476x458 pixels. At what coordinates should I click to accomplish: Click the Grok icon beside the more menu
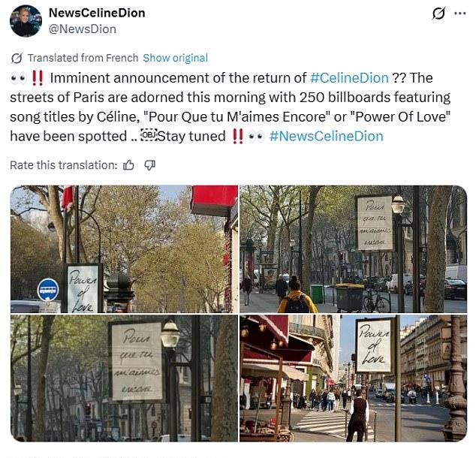[438, 14]
